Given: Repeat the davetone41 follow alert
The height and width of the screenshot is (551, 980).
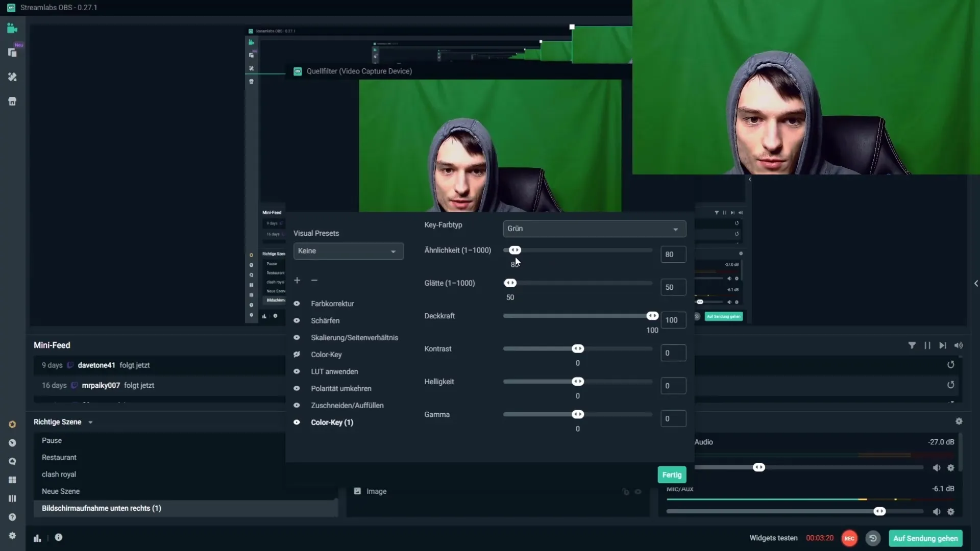Looking at the screenshot, I should [950, 365].
